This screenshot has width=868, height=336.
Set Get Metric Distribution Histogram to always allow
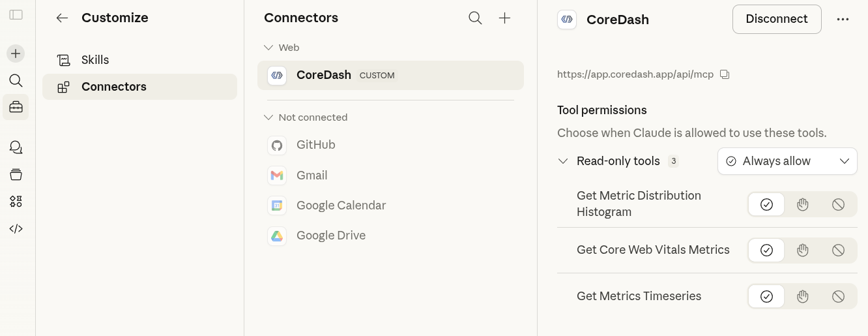pos(766,205)
